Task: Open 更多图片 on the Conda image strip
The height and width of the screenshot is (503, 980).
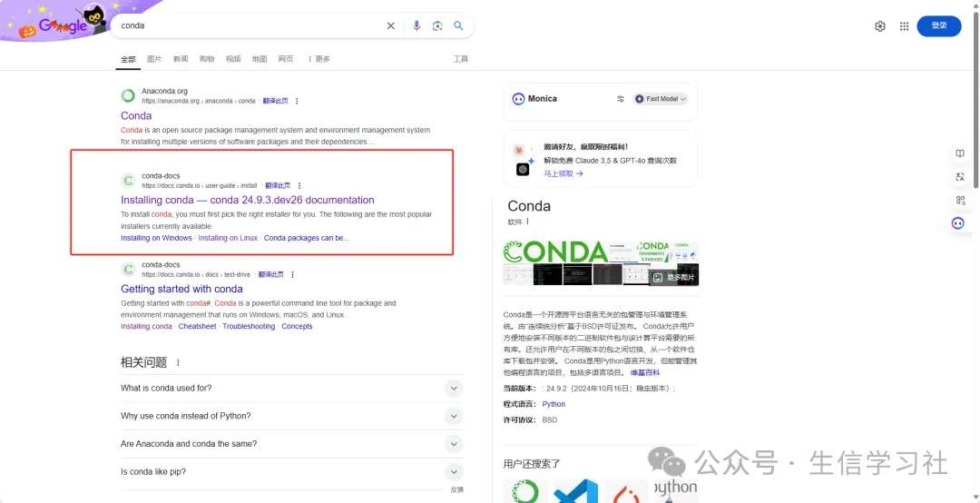Action: click(x=673, y=277)
